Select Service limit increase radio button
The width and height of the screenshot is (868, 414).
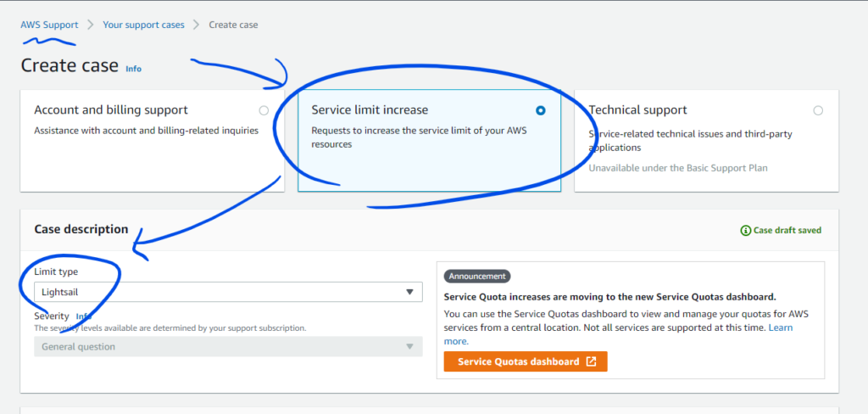[540, 110]
